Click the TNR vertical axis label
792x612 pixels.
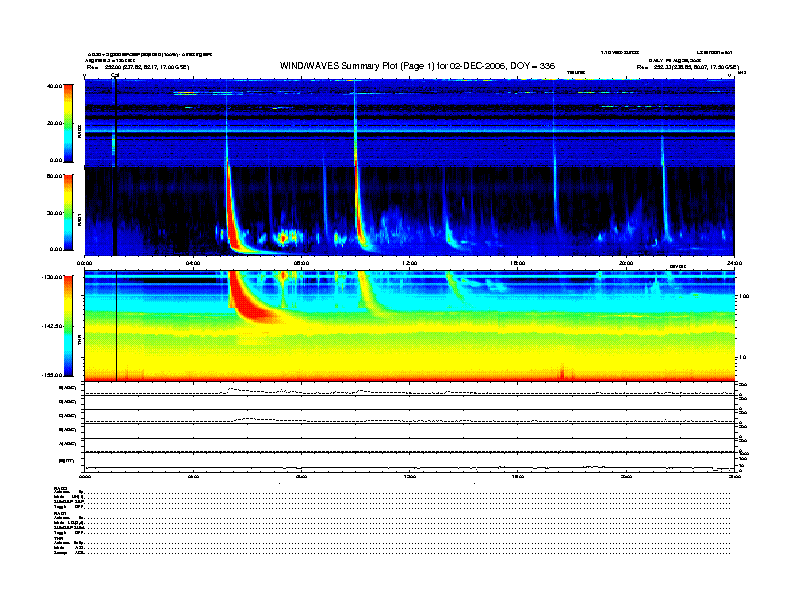(x=79, y=339)
